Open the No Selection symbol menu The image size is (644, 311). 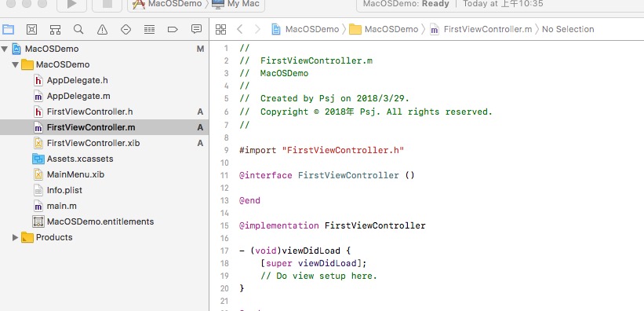click(x=568, y=29)
